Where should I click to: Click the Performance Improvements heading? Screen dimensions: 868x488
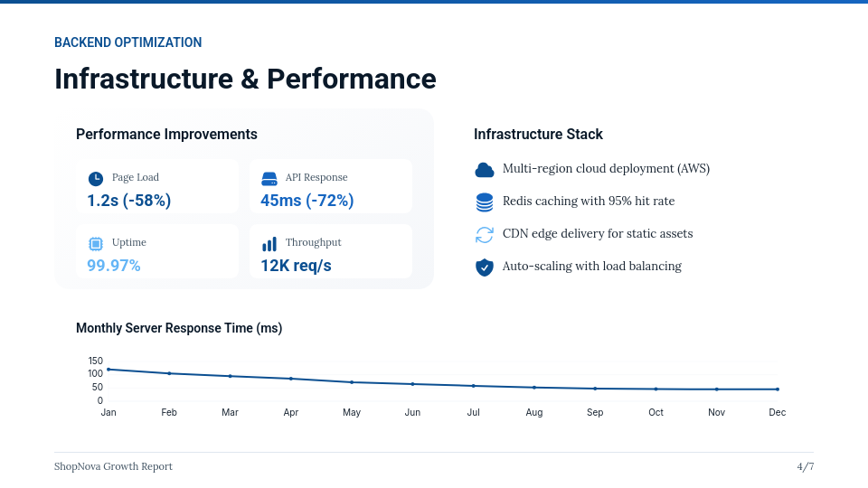click(x=166, y=135)
